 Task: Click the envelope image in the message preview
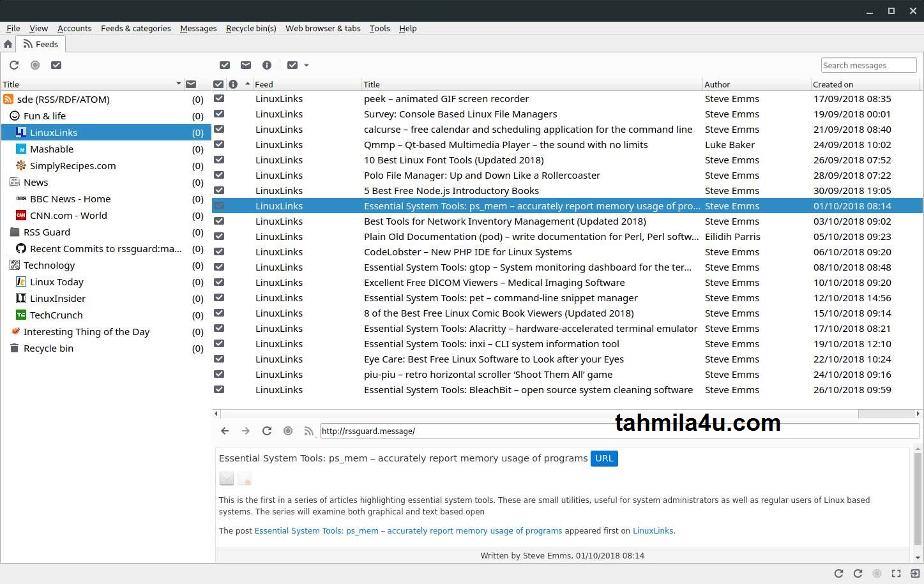227,478
